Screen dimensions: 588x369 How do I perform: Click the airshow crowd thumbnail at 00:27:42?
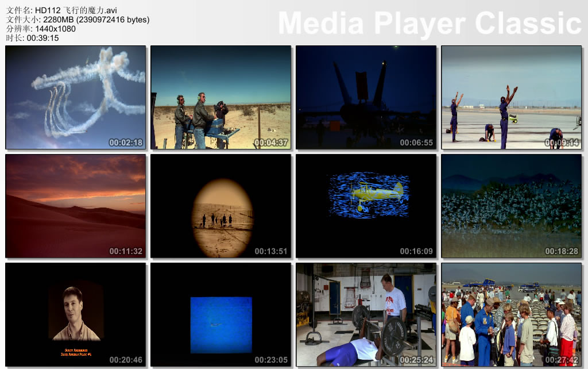[x=511, y=314]
